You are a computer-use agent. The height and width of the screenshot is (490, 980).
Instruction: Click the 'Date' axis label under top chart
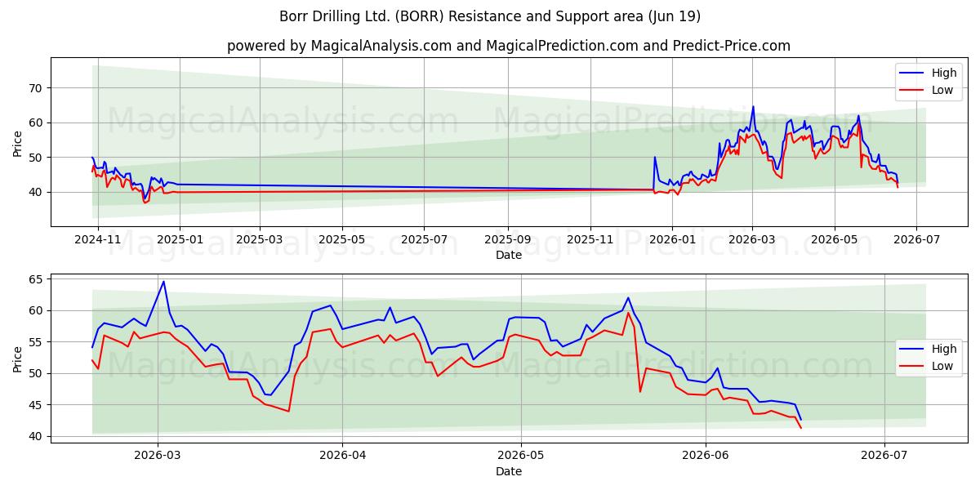[x=508, y=255]
